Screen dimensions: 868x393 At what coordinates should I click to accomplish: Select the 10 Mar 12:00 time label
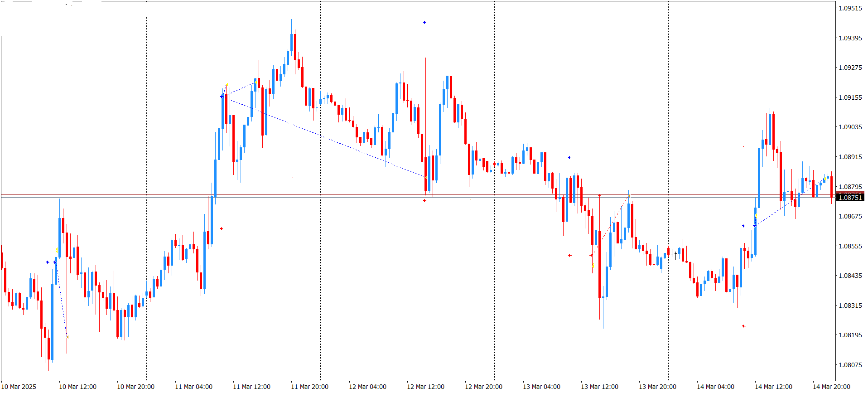[78, 387]
